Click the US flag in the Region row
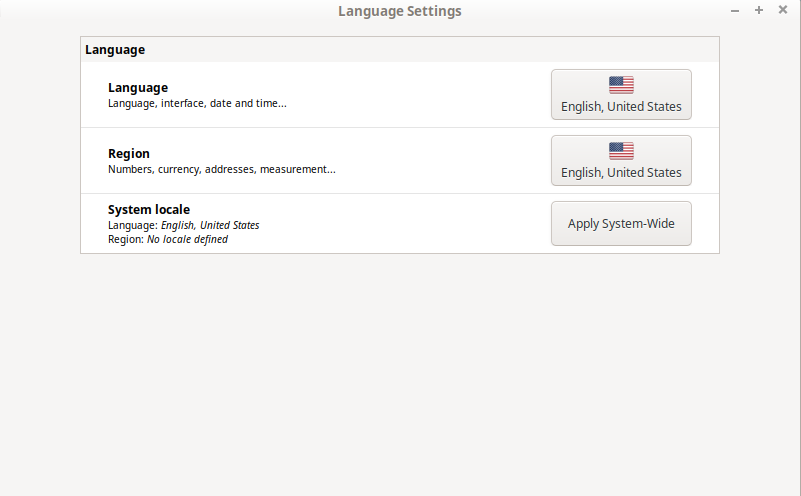801x496 pixels. pyautogui.click(x=621, y=151)
